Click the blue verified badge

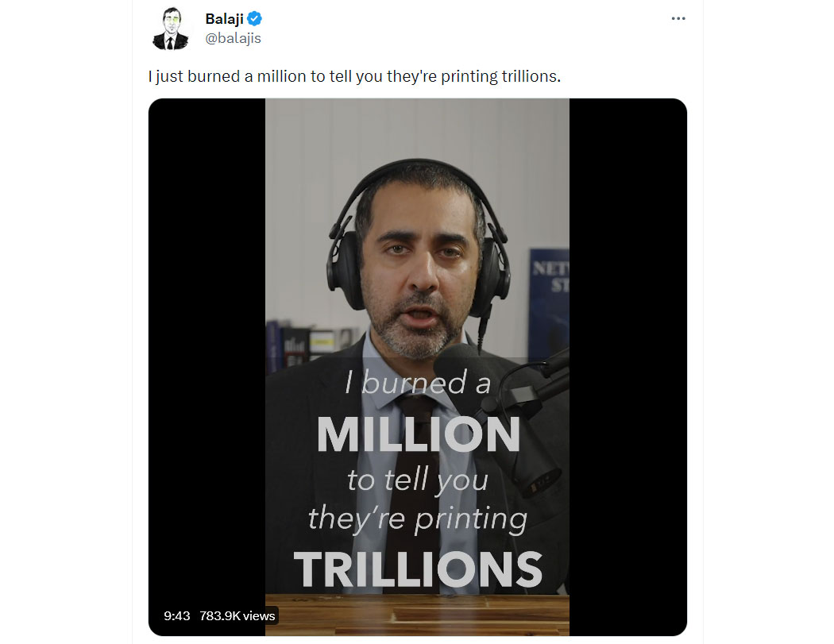pyautogui.click(x=255, y=18)
